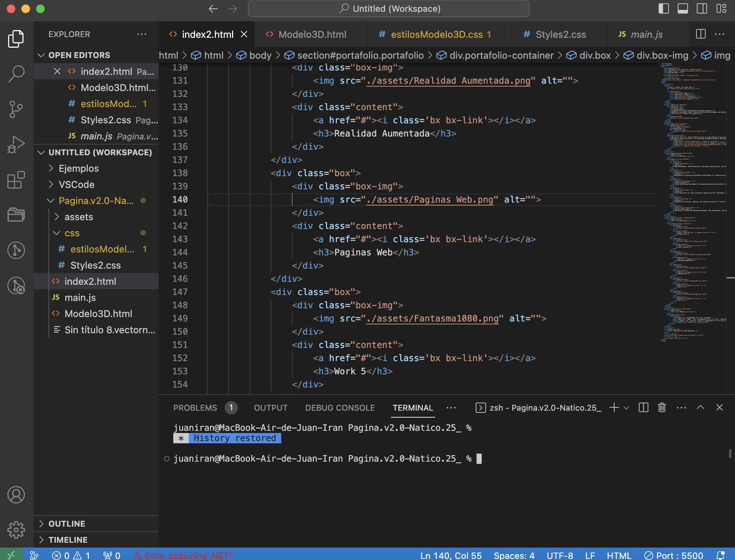Screen dimensions: 735x560
Task: Open Run and Debug view
Action: pyautogui.click(x=16, y=145)
